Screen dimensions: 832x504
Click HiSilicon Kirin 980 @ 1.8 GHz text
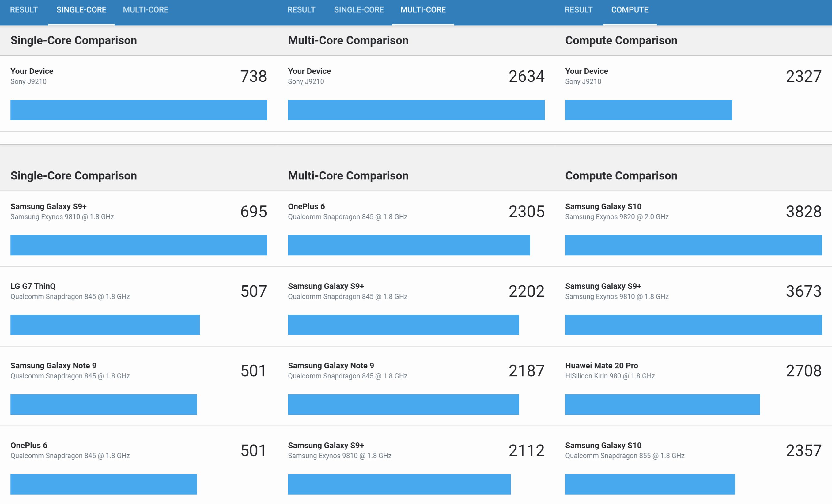point(610,376)
